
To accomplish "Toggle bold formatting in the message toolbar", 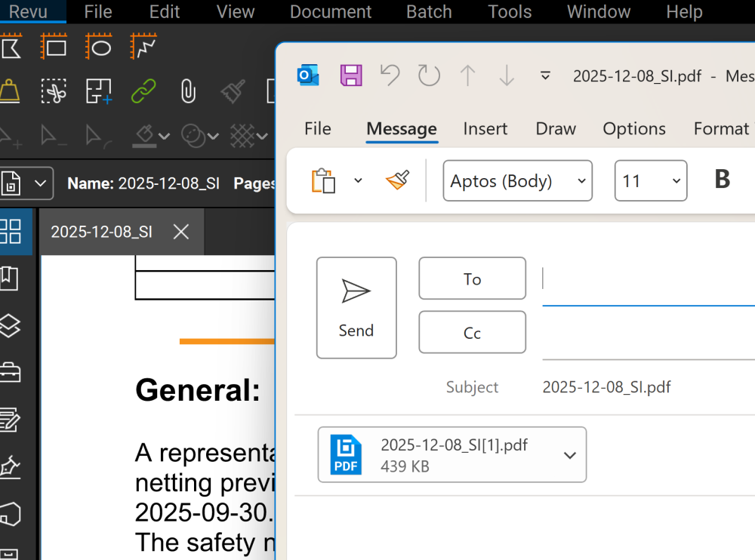I will (x=722, y=180).
